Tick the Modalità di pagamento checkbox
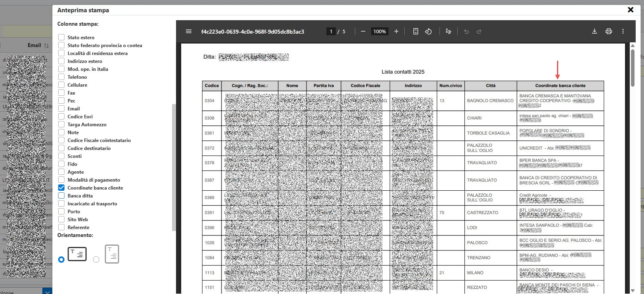The height and width of the screenshot is (294, 644). tap(61, 180)
